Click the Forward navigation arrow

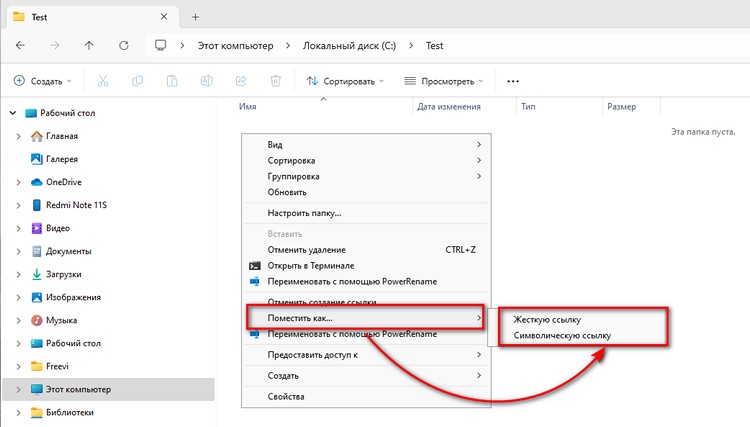click(x=55, y=45)
